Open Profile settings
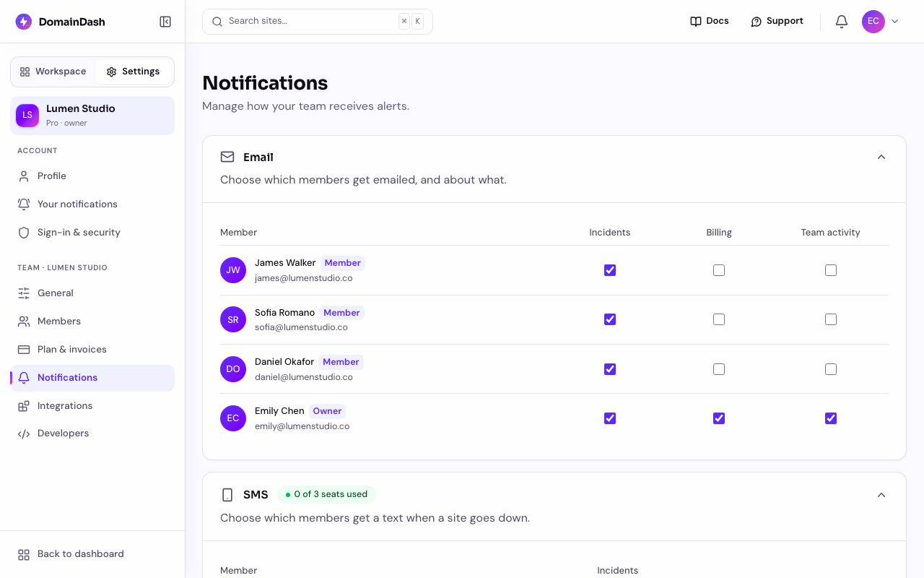 (92, 176)
